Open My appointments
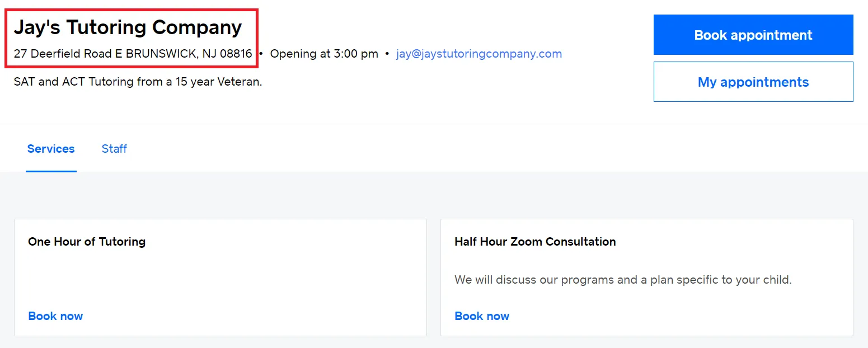Viewport: 868px width, 348px height. pos(753,82)
